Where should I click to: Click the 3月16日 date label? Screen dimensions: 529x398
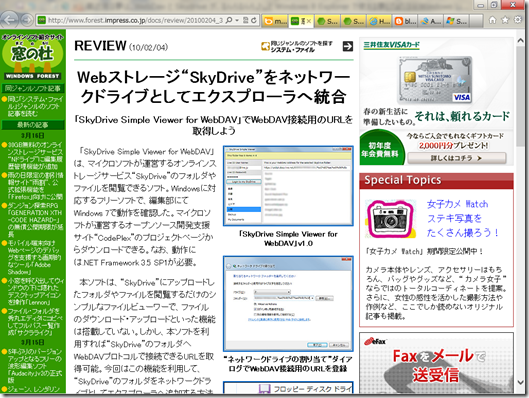click(33, 136)
